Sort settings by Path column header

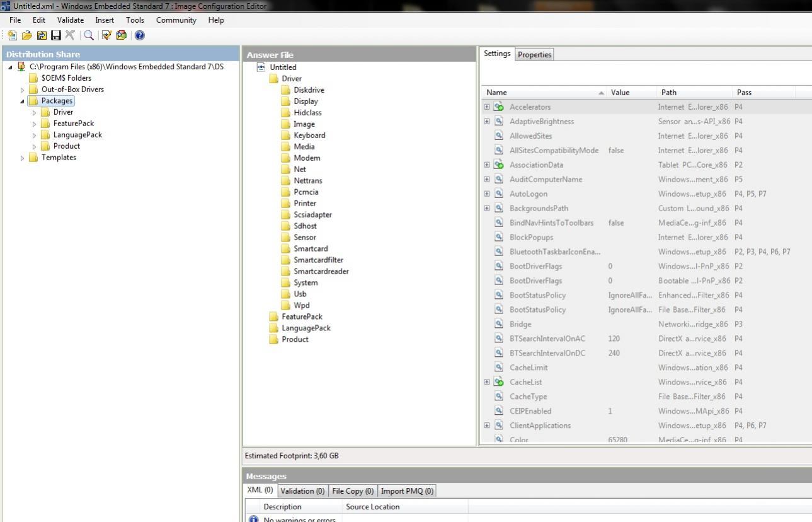coord(695,92)
